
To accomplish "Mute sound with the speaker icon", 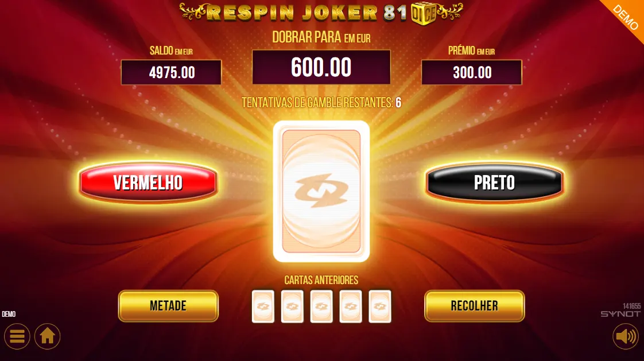I will [626, 336].
